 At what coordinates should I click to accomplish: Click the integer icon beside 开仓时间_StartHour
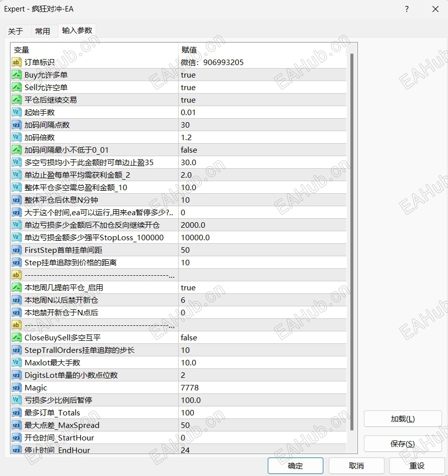pos(17,437)
